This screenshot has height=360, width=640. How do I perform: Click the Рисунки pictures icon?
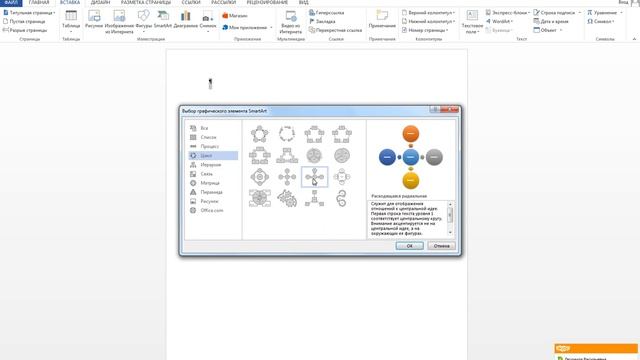(94, 19)
